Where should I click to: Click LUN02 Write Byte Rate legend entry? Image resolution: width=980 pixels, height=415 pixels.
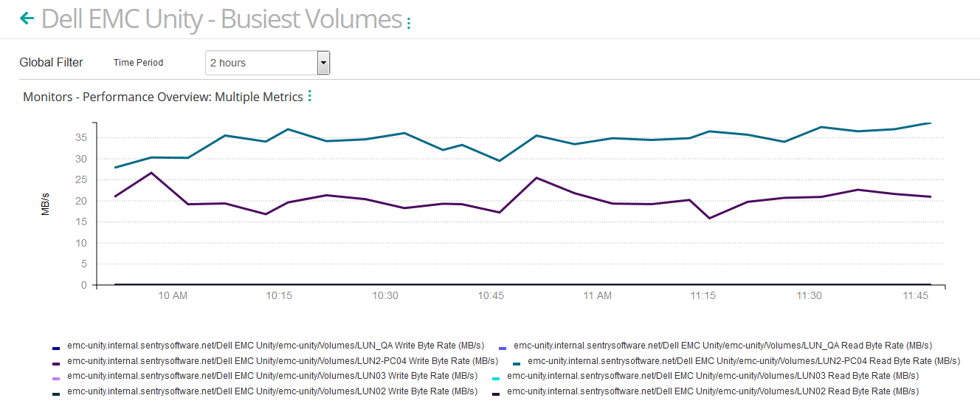[x=272, y=391]
